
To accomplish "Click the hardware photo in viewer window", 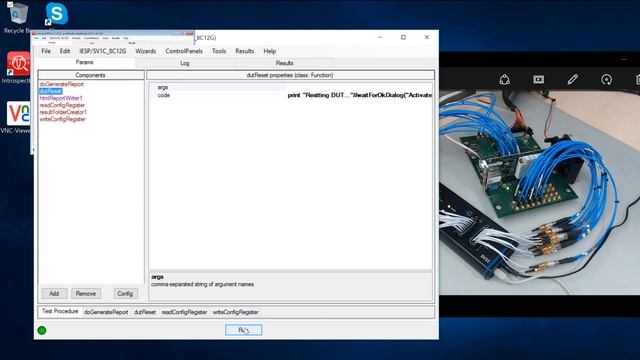I will 540,192.
